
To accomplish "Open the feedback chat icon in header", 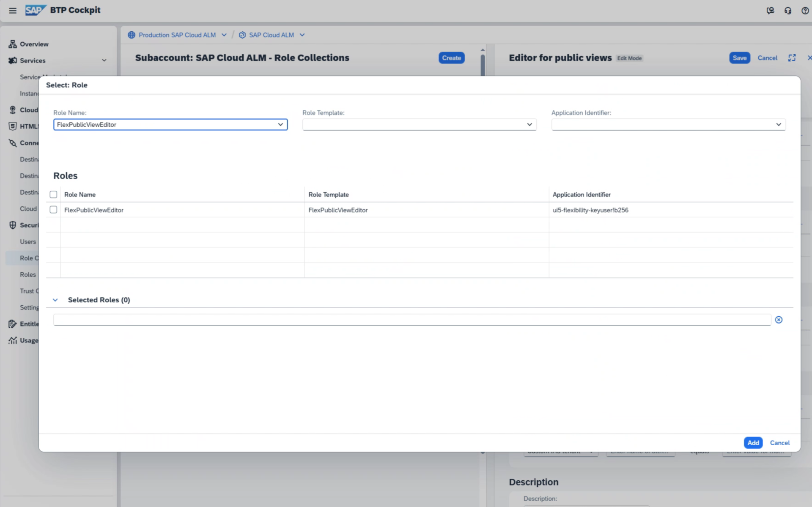I will [770, 11].
